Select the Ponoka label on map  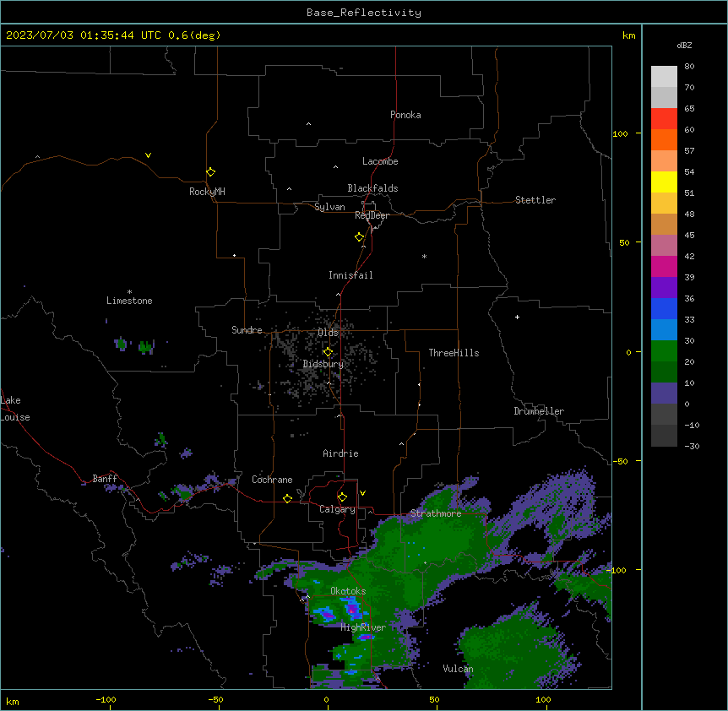pos(405,115)
